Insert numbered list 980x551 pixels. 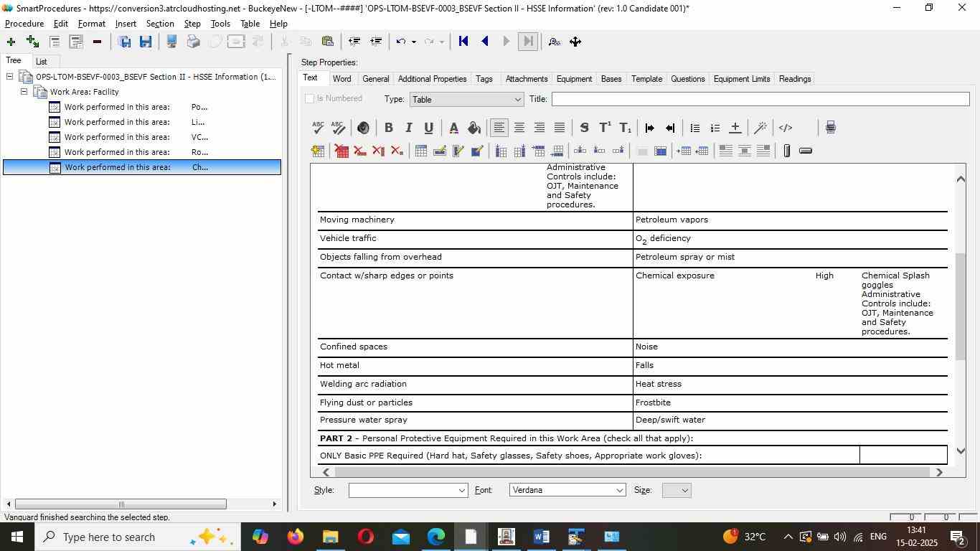(x=715, y=128)
